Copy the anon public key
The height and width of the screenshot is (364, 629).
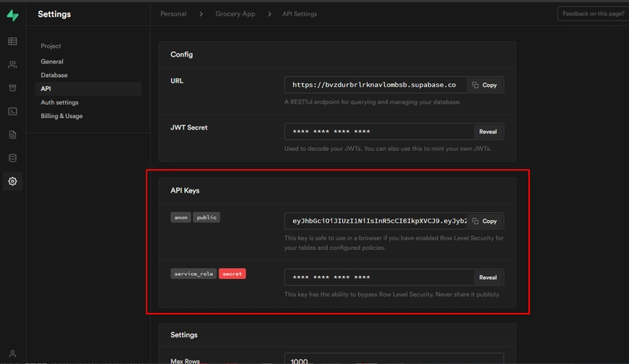point(484,221)
